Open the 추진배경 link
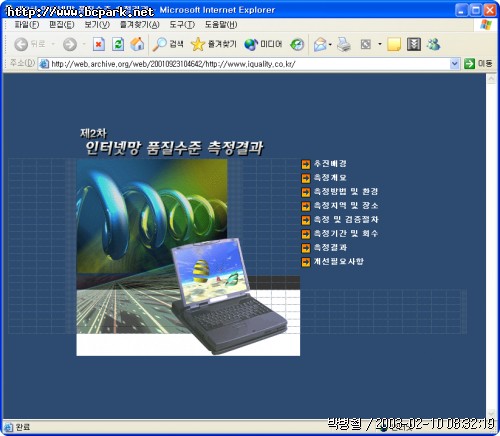 pos(330,164)
